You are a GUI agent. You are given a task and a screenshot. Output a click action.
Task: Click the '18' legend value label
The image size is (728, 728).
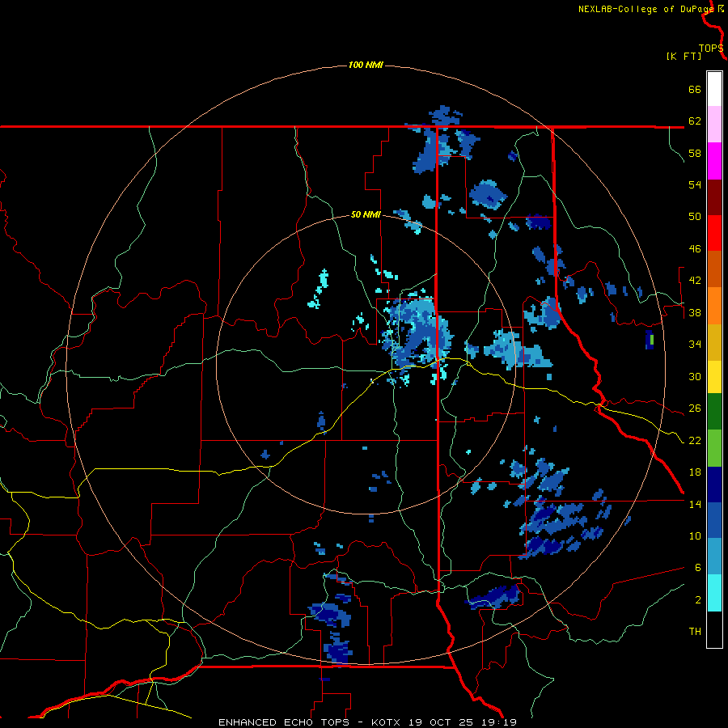tap(695, 472)
